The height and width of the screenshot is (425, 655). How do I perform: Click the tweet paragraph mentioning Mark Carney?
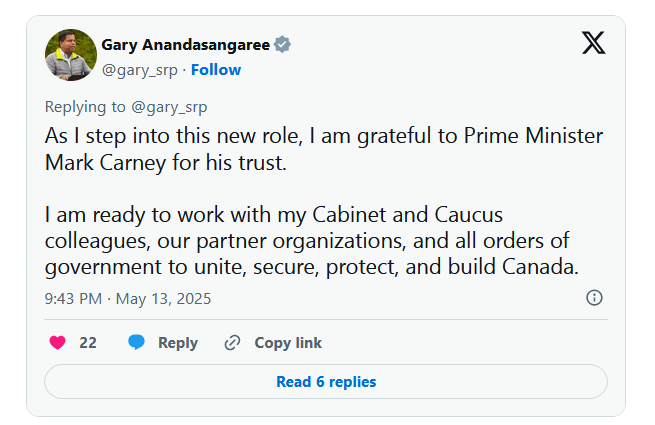point(323,149)
